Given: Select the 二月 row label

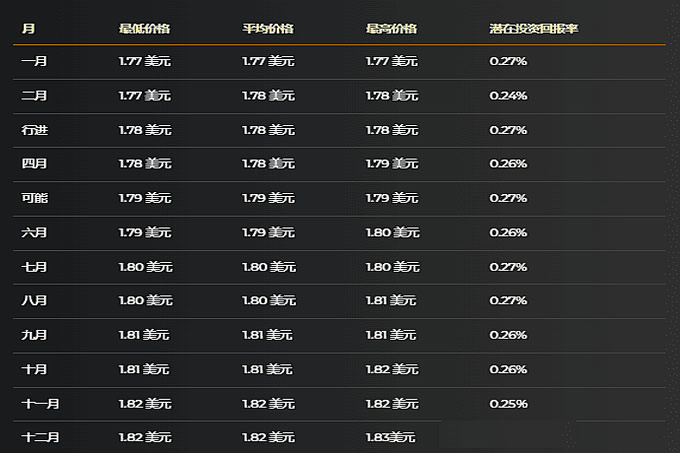Looking at the screenshot, I should pyautogui.click(x=34, y=95).
